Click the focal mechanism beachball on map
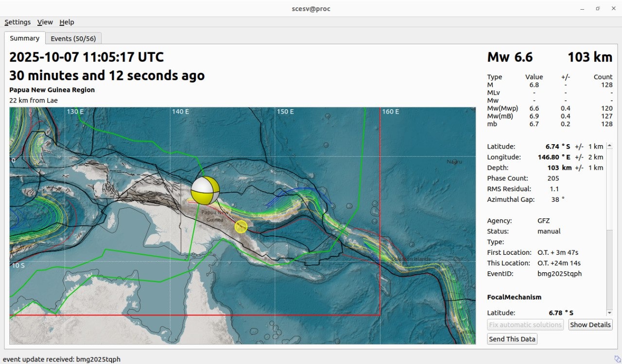The width and height of the screenshot is (622, 364). tap(205, 190)
